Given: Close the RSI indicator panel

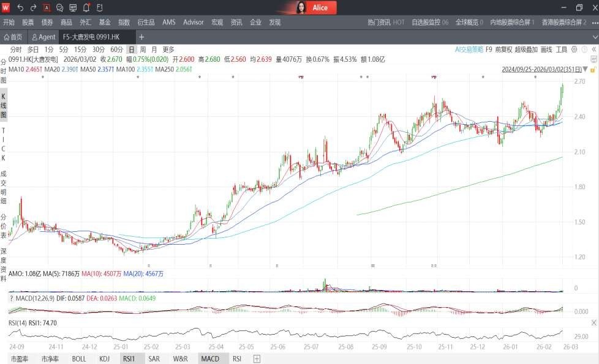Looking at the screenshot, I should click(x=593, y=322).
